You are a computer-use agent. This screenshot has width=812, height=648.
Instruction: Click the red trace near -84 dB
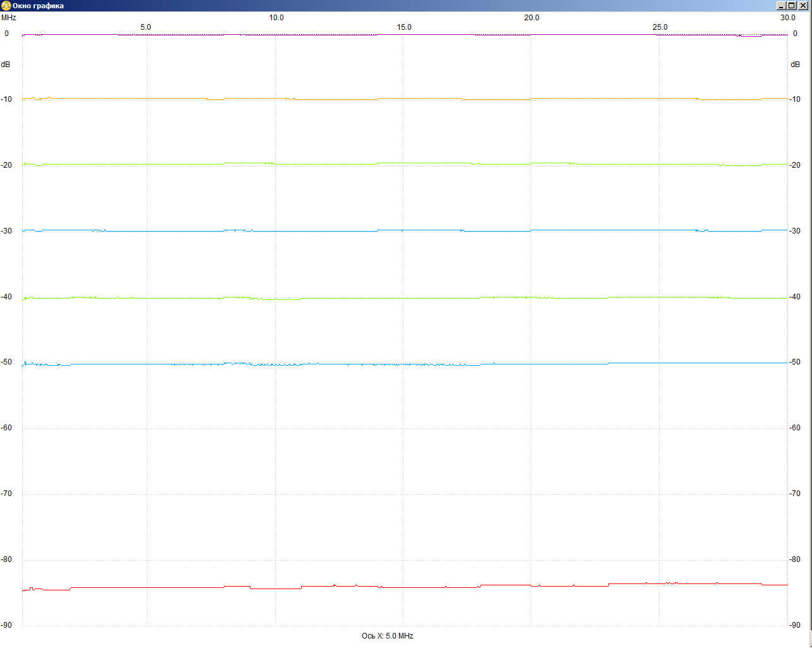[405, 587]
